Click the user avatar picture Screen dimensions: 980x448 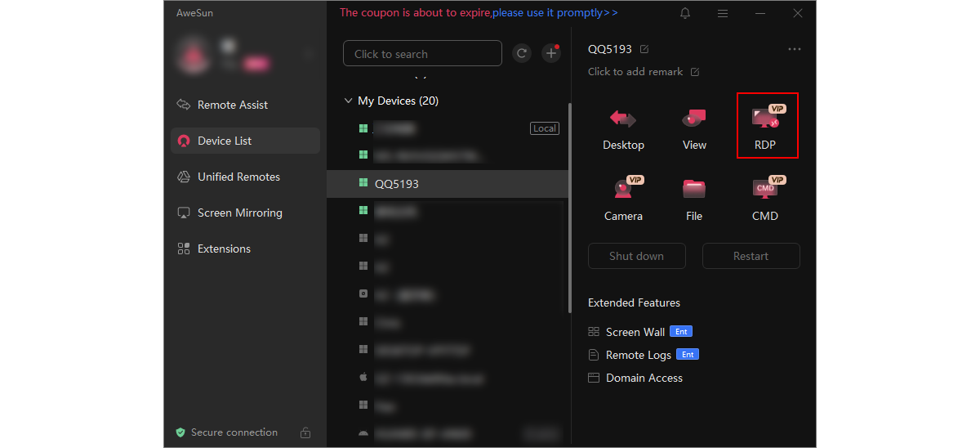194,54
